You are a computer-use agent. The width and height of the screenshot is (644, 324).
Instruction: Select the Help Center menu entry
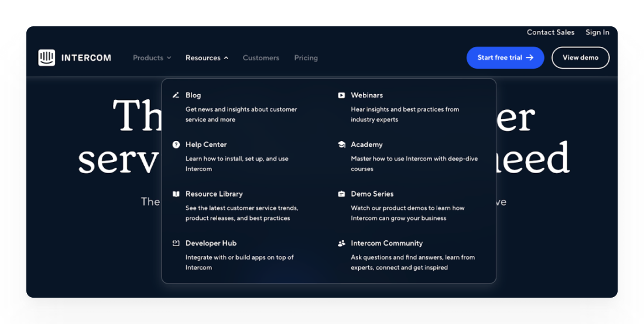pos(205,144)
